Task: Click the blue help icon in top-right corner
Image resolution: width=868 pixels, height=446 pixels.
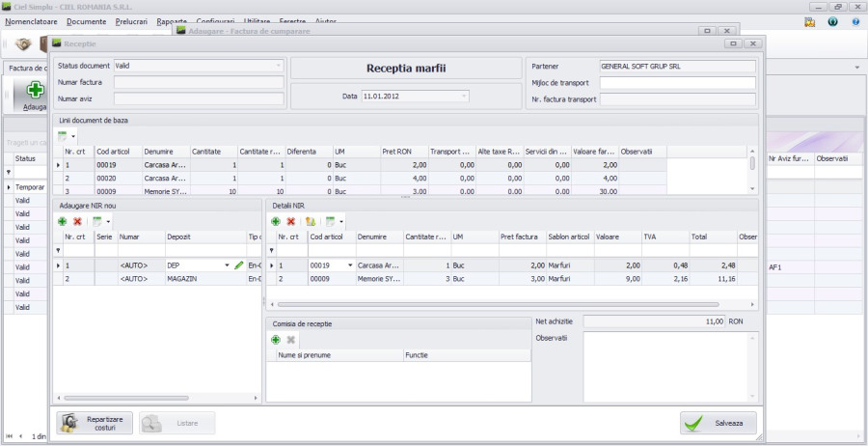Action: 854,20
